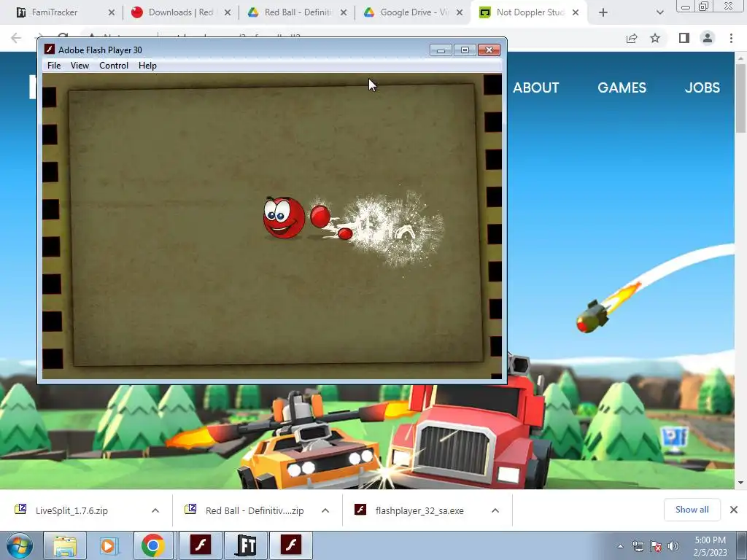The image size is (747, 560).
Task: Minimize the Chrome browser window
Action: click(x=686, y=7)
